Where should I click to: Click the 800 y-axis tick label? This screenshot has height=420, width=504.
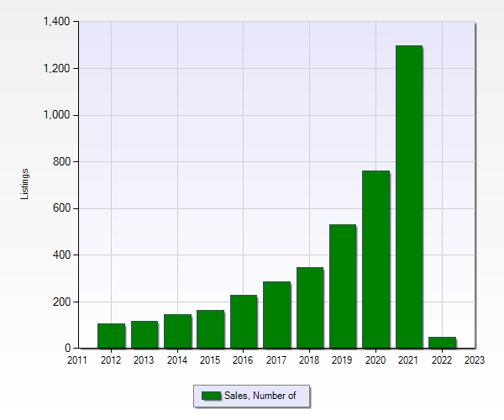coord(62,161)
